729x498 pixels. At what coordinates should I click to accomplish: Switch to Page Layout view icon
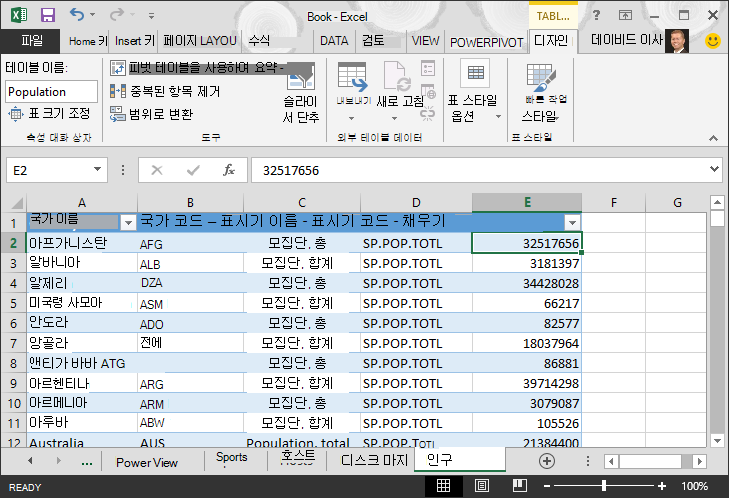pyautogui.click(x=482, y=486)
